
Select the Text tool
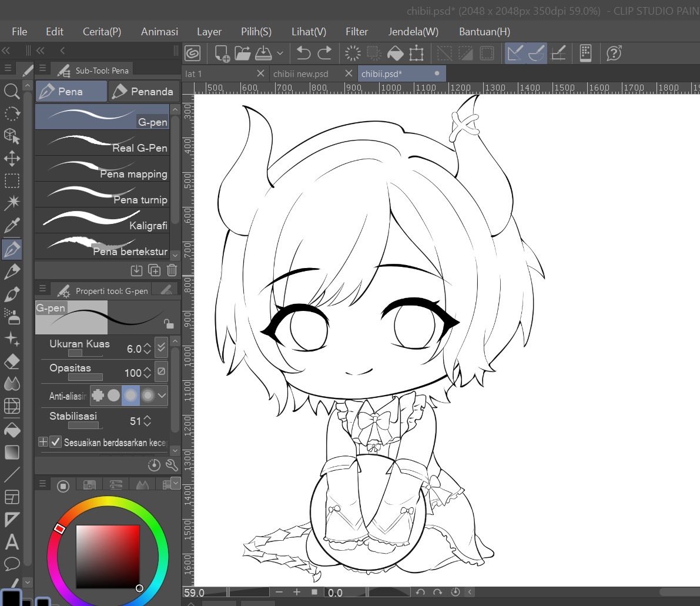point(12,542)
